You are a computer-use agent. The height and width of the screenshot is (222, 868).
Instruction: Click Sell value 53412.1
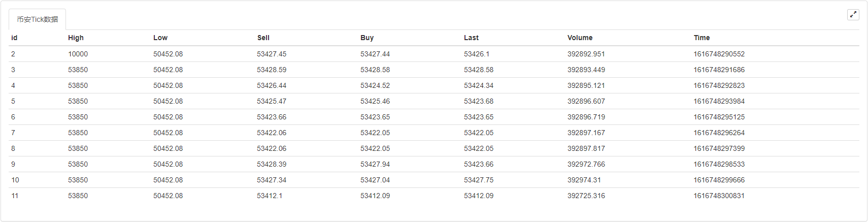(270, 196)
